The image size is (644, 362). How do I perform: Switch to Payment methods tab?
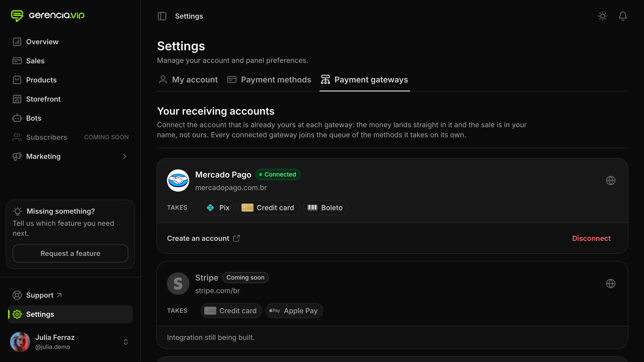tap(269, 80)
